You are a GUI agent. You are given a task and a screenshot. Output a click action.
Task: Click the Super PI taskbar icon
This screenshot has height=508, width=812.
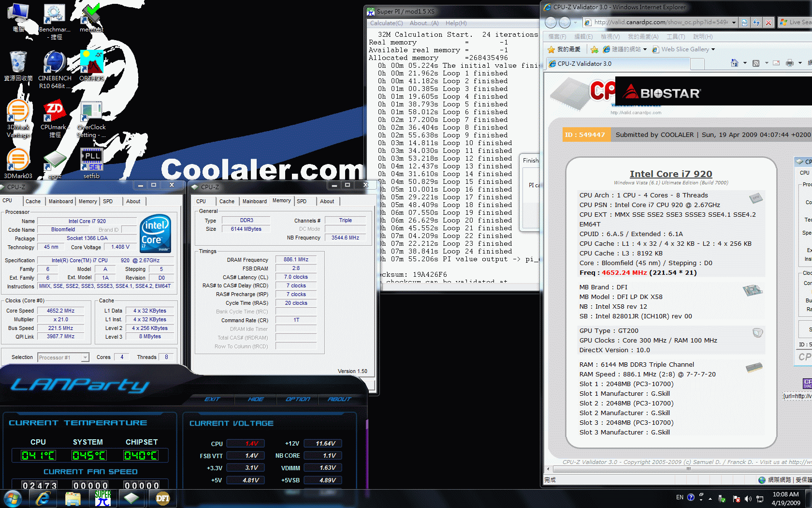tap(103, 498)
